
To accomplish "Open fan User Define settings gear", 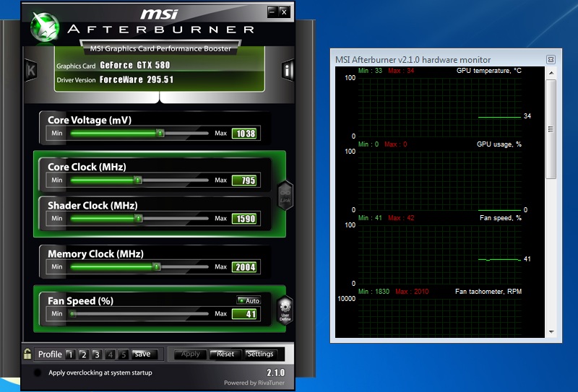I will [285, 310].
